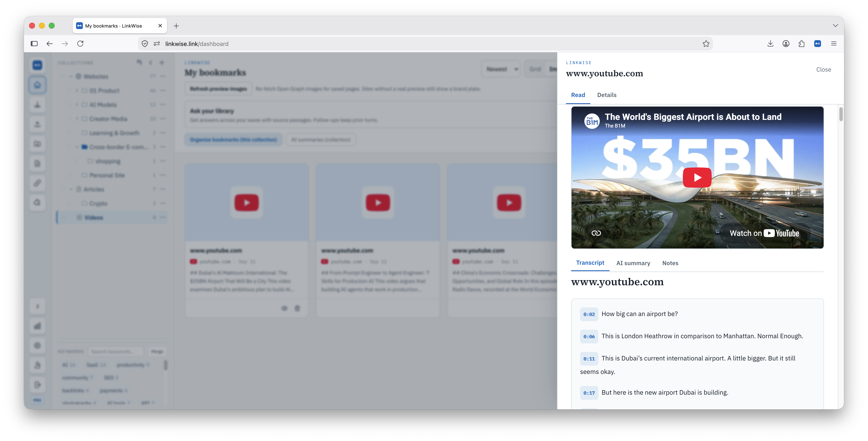Click The B1M channel avatar on video
This screenshot has height=441, width=868.
pyautogui.click(x=592, y=121)
